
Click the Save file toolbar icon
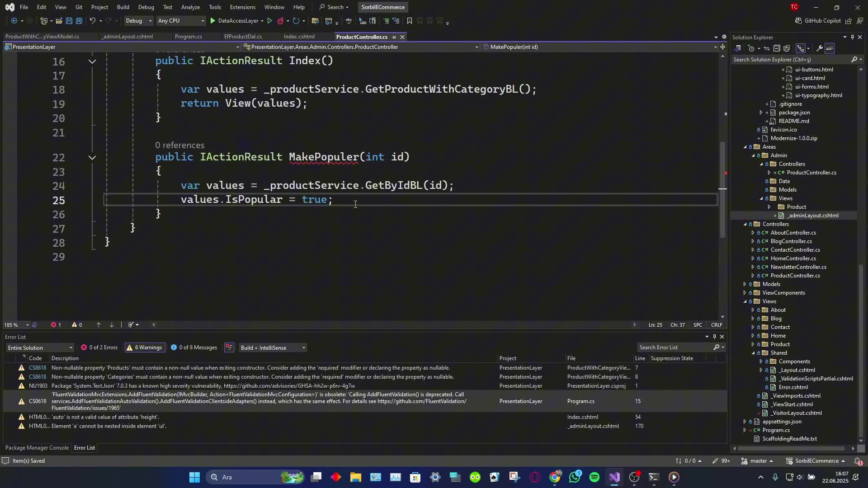[x=69, y=21]
